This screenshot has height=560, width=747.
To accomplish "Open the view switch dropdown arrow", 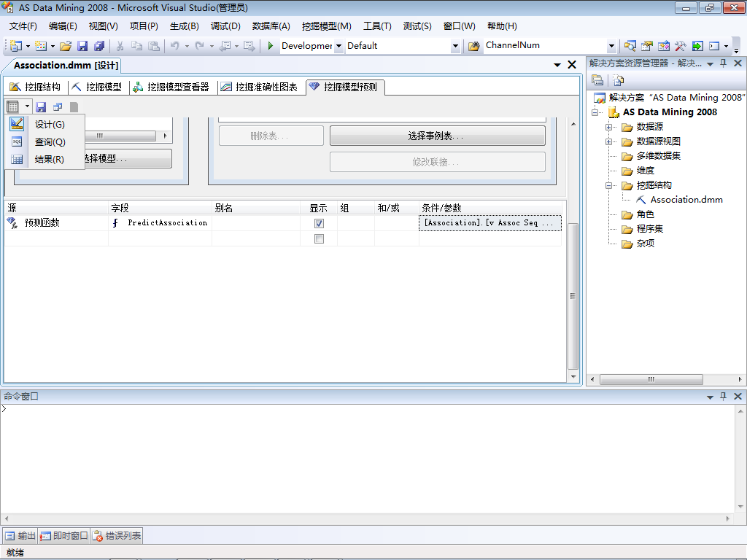I will pyautogui.click(x=27, y=106).
